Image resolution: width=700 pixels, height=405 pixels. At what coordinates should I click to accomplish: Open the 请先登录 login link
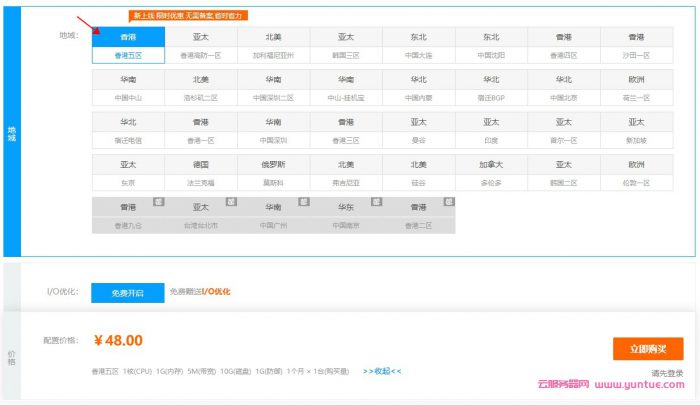pyautogui.click(x=667, y=373)
